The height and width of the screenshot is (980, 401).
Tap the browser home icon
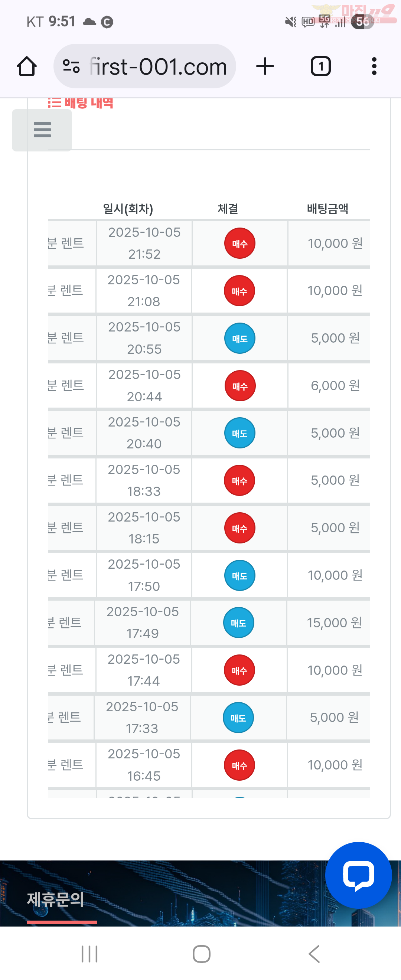tap(27, 66)
